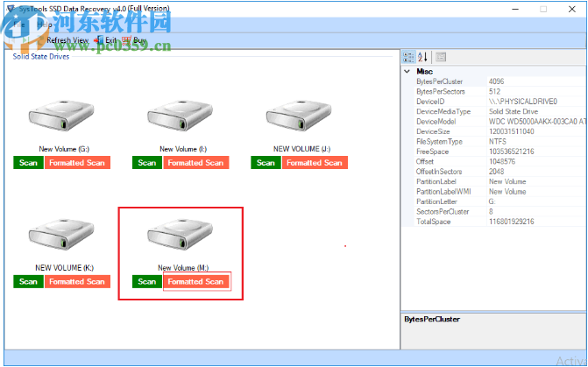Click the Solid State Drive value cell
The image size is (588, 367).
click(x=514, y=112)
